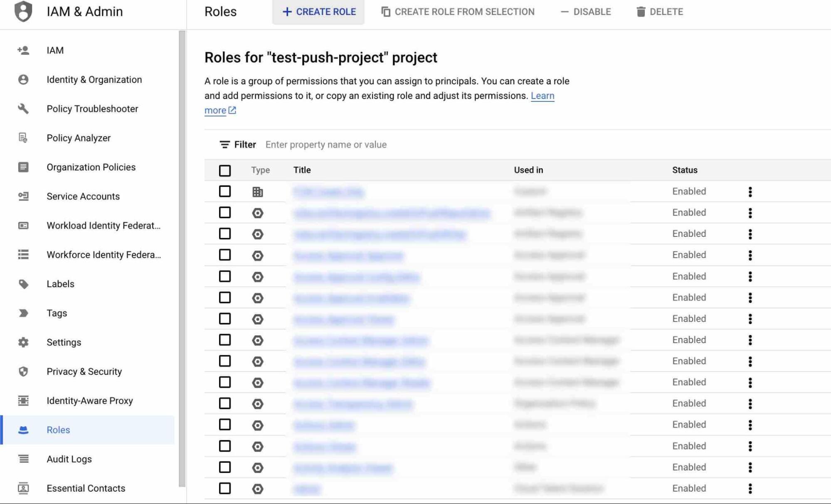
Task: Click the Organization Policies document icon
Action: coord(22,167)
